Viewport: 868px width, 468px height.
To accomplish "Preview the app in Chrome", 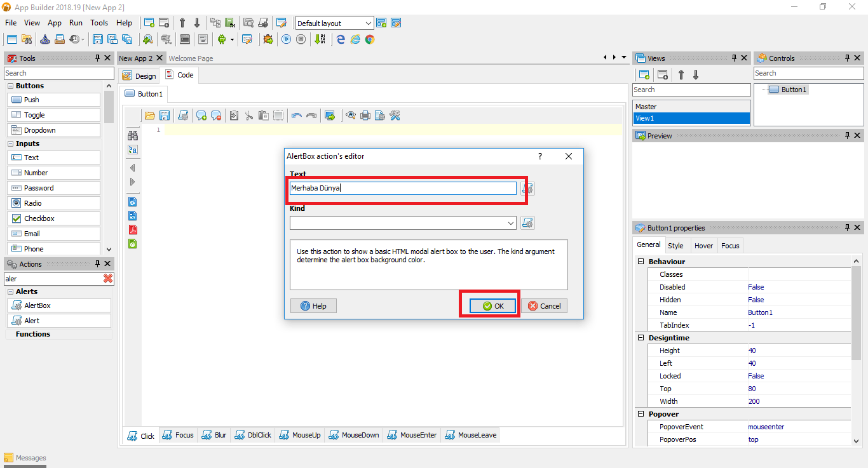I will pos(370,39).
